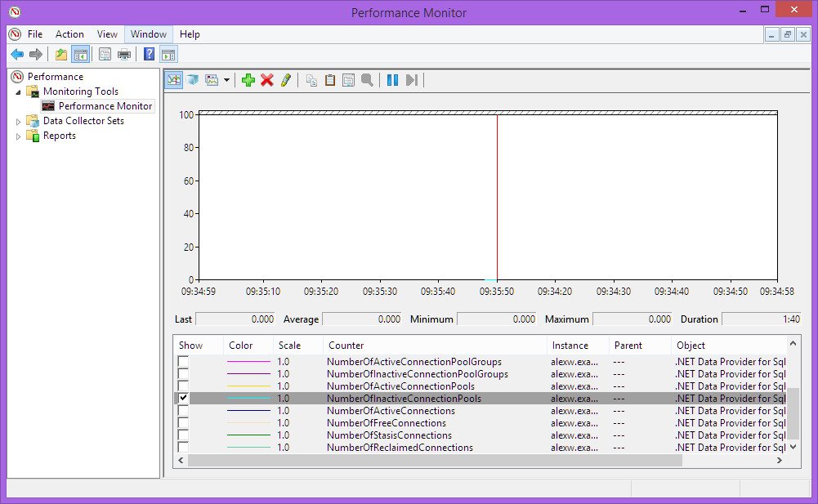Uncheck Show for NumberOfInactiveConnectionPools
The image size is (818, 504).
tap(183, 398)
